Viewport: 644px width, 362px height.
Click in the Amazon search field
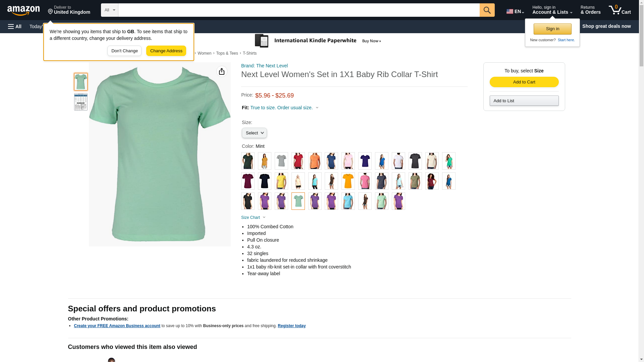pyautogui.click(x=299, y=10)
